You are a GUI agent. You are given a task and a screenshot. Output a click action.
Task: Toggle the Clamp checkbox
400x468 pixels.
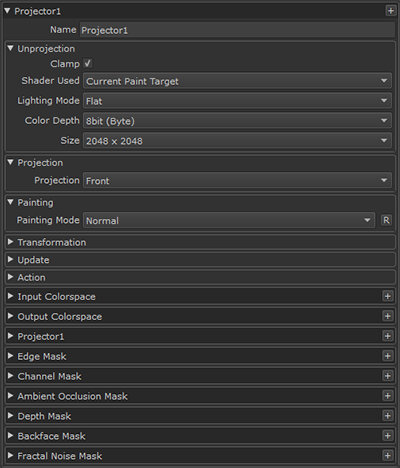88,63
